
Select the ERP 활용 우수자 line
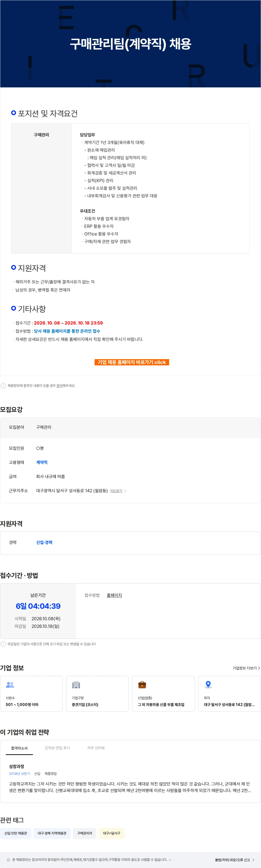coord(99,226)
